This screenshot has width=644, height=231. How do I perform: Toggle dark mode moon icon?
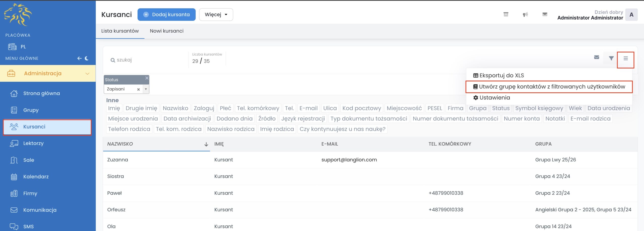(x=87, y=58)
